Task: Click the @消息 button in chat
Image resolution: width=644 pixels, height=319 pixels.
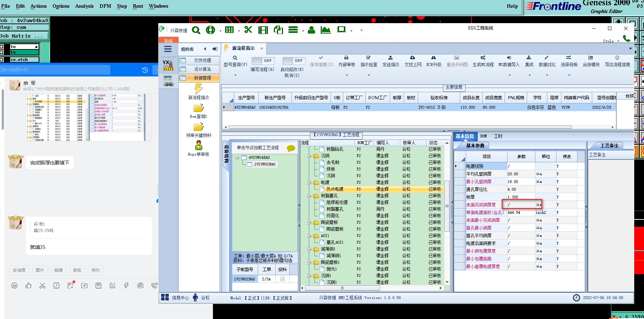Action: (x=19, y=270)
